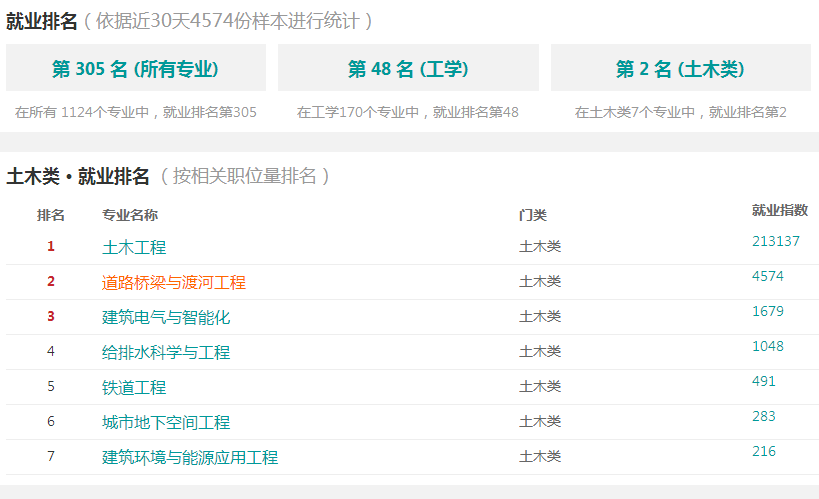Click employment index value 1048

point(768,346)
